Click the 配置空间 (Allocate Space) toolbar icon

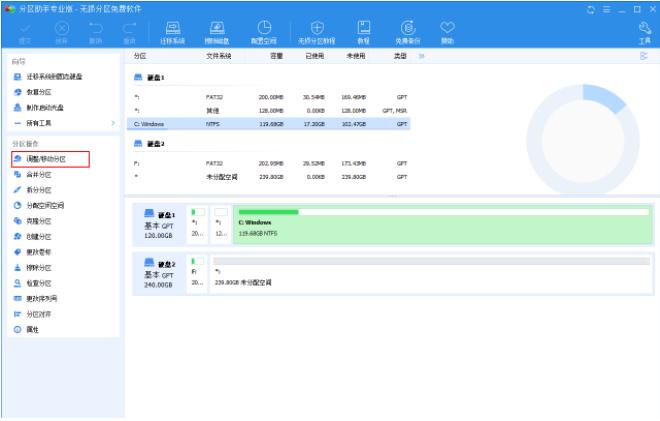264,32
